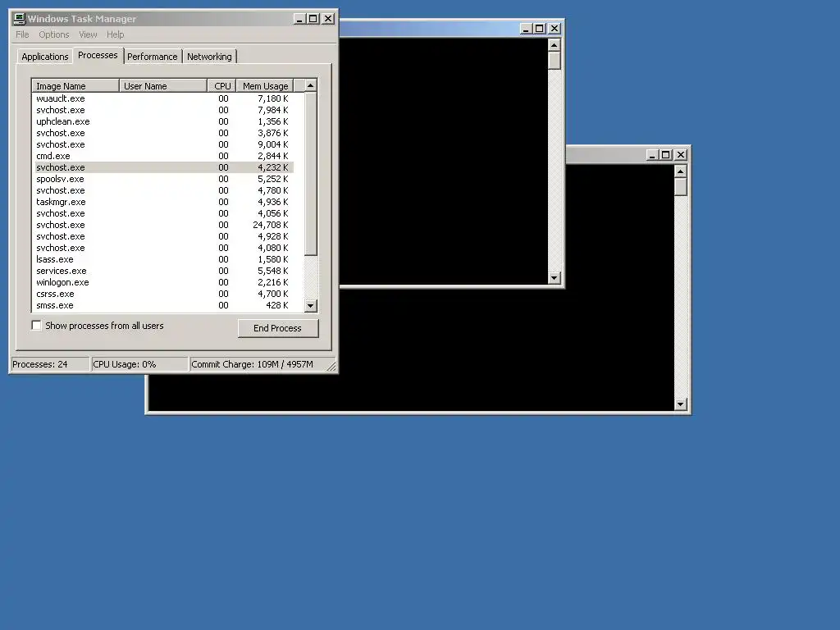840x630 pixels.
Task: Close the upper console window
Action: [555, 29]
